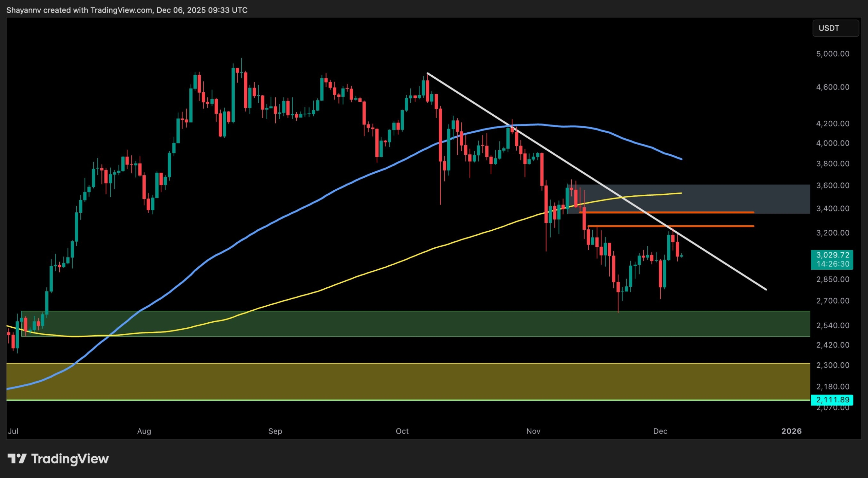The width and height of the screenshot is (868, 478).
Task: Click the Shayannv attribution link
Action: (x=24, y=10)
